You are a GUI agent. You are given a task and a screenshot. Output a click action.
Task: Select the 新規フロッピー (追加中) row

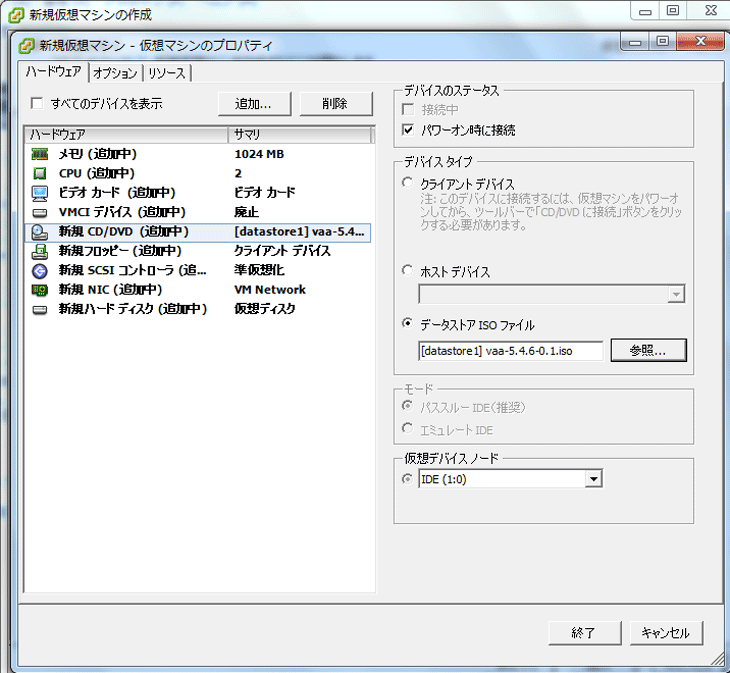[198, 251]
